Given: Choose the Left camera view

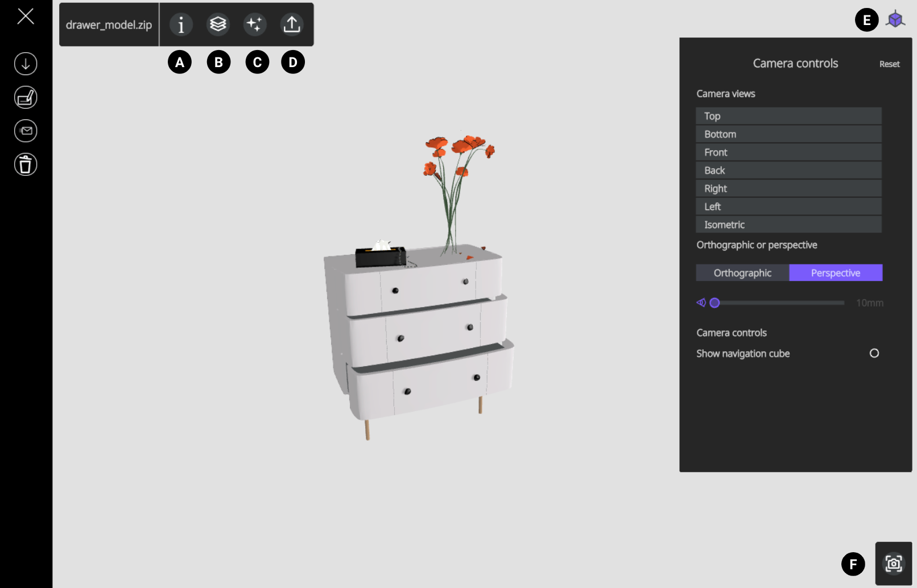Looking at the screenshot, I should click(x=788, y=206).
